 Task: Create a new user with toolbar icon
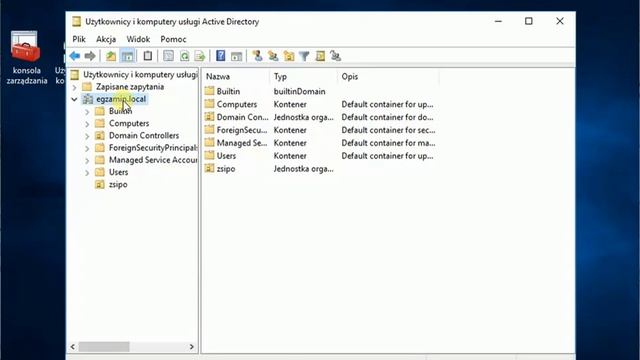coord(257,56)
